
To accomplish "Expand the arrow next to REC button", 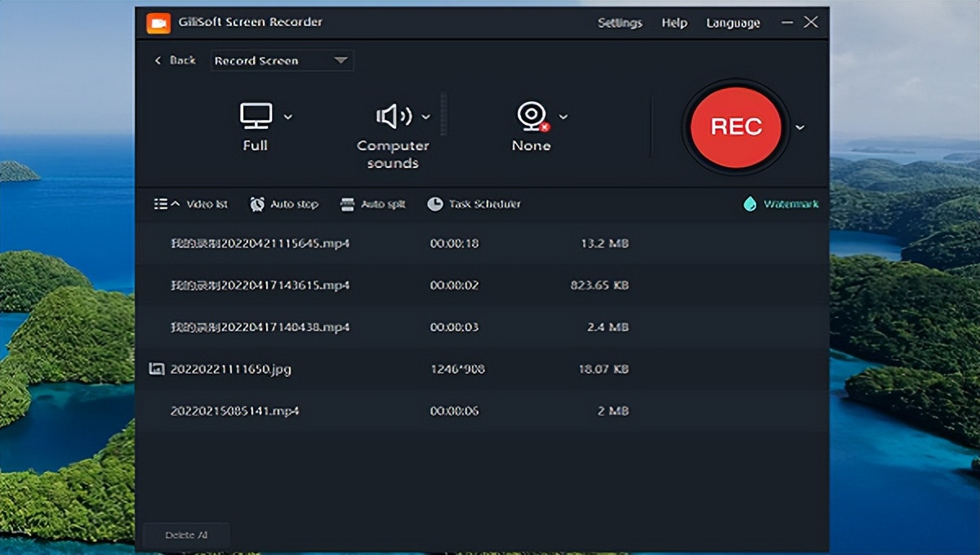I will tap(800, 127).
